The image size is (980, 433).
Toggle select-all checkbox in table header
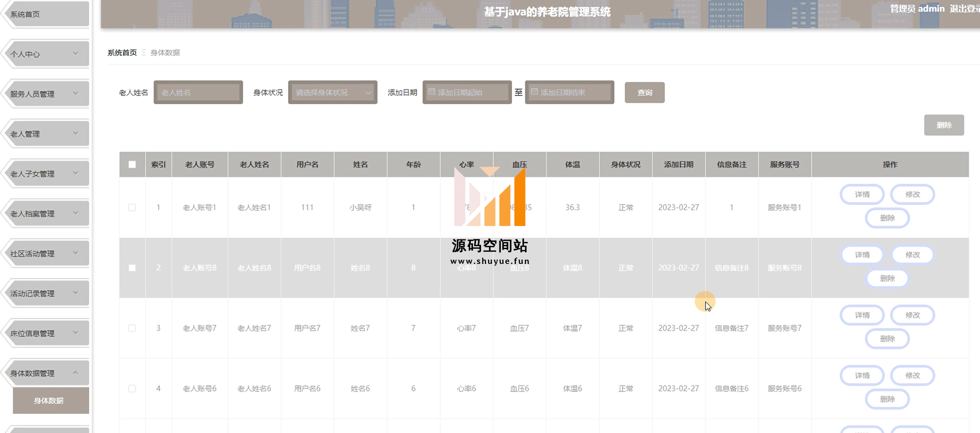click(x=132, y=164)
